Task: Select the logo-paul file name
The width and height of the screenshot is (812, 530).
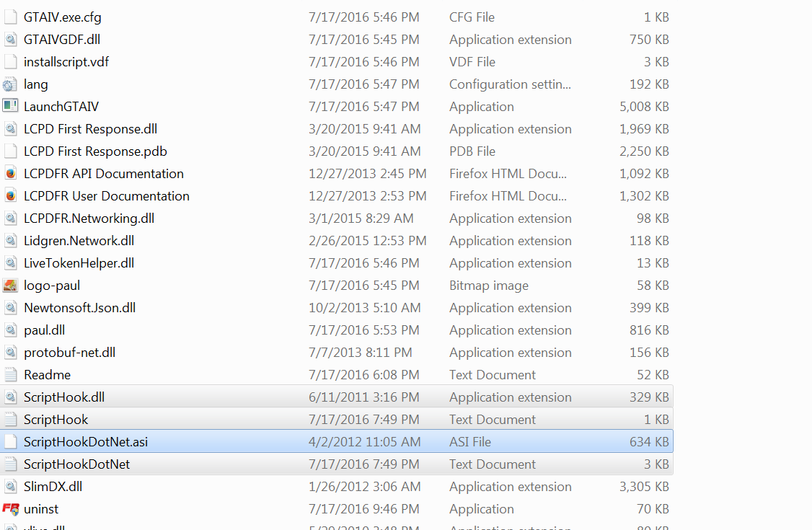Action: pos(52,286)
